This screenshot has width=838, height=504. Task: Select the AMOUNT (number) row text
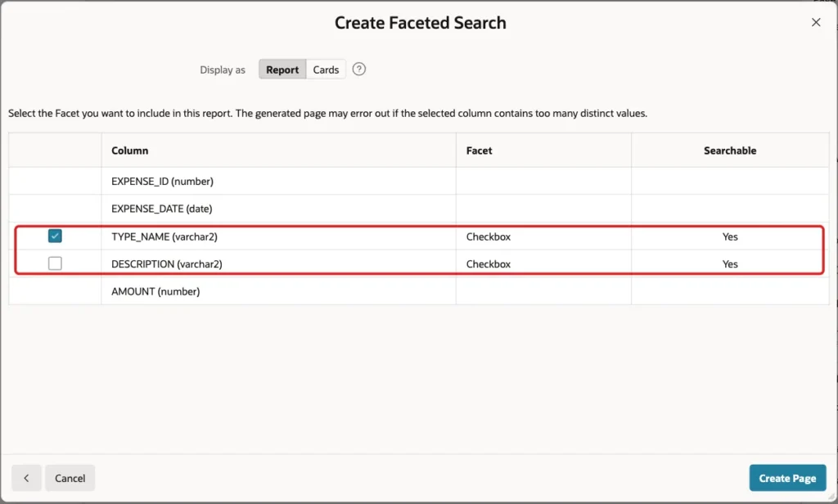(155, 291)
